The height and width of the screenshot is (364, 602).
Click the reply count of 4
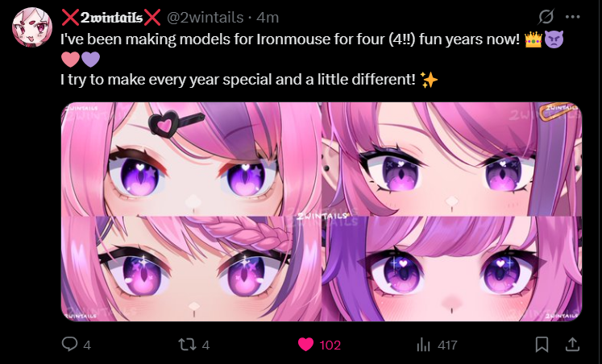point(87,345)
